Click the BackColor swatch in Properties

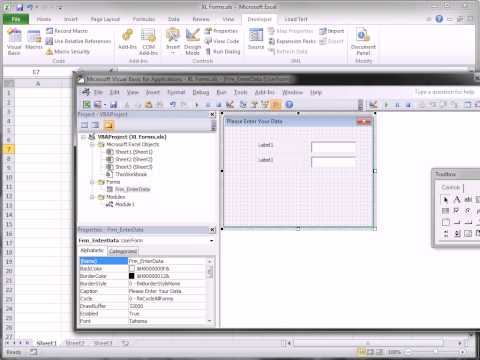[132, 268]
